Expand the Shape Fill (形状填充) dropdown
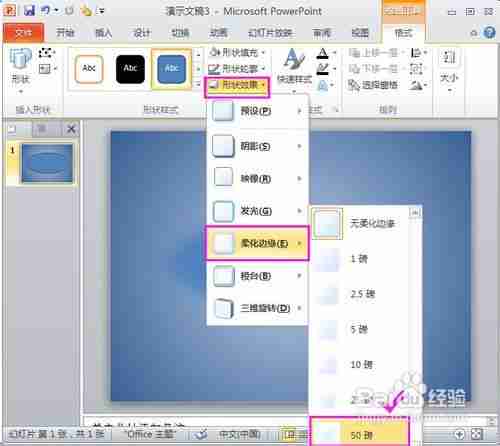500x446 pixels. (237, 53)
